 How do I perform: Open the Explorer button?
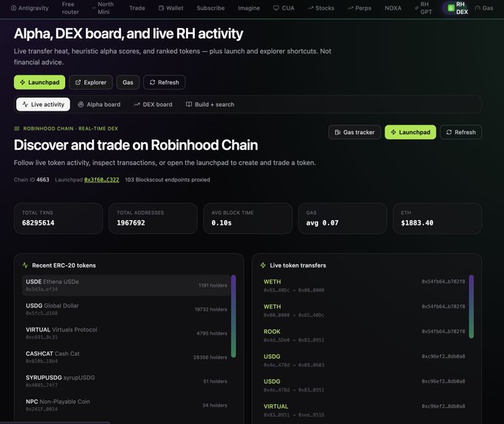(90, 82)
